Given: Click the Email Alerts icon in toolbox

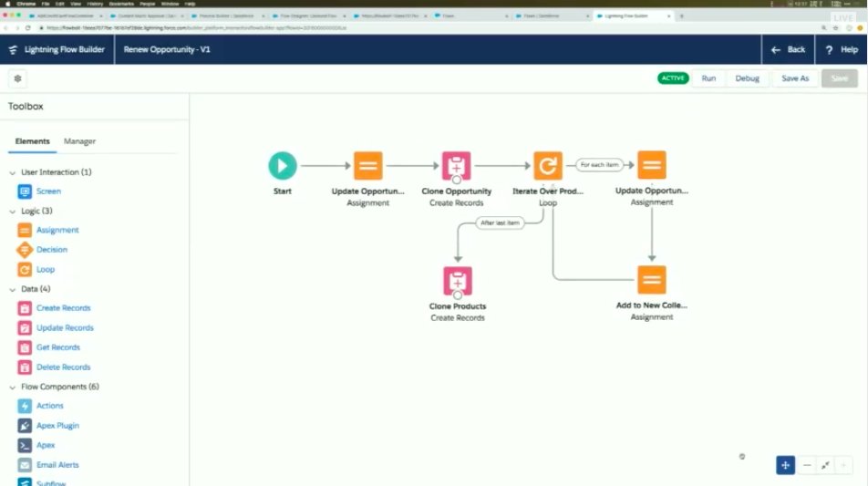Looking at the screenshot, I should (x=25, y=465).
